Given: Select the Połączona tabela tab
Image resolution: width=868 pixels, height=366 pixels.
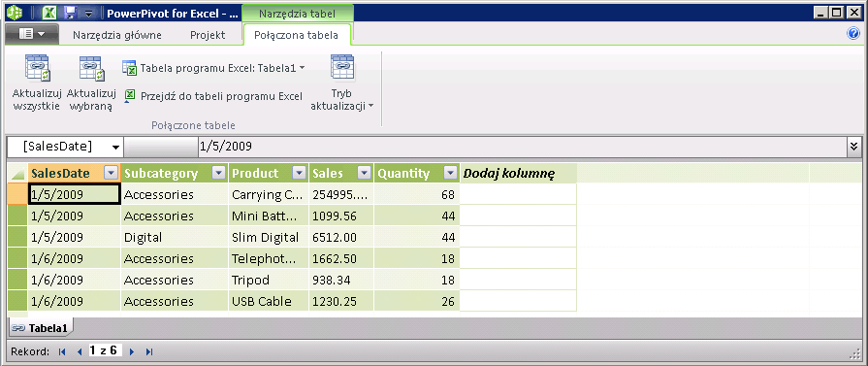Looking at the screenshot, I should tap(296, 35).
